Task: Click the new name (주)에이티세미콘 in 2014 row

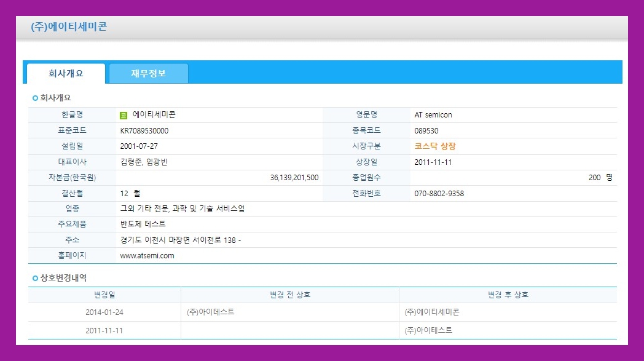Action: click(x=432, y=312)
